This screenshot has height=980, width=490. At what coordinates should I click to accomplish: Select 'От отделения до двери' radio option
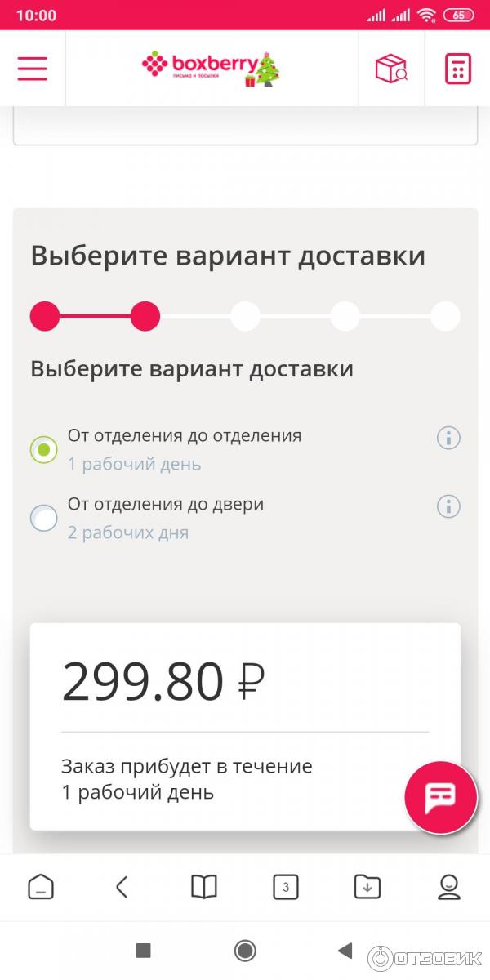tap(44, 518)
